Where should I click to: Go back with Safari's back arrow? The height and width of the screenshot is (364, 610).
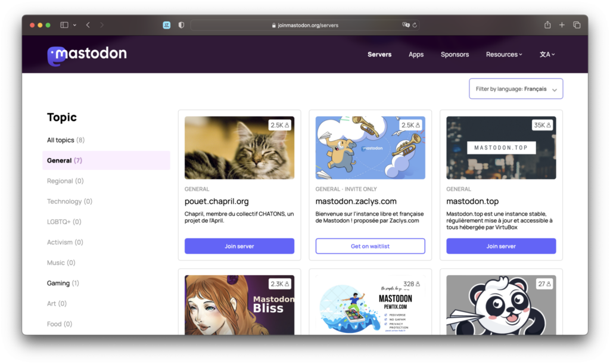click(x=88, y=25)
